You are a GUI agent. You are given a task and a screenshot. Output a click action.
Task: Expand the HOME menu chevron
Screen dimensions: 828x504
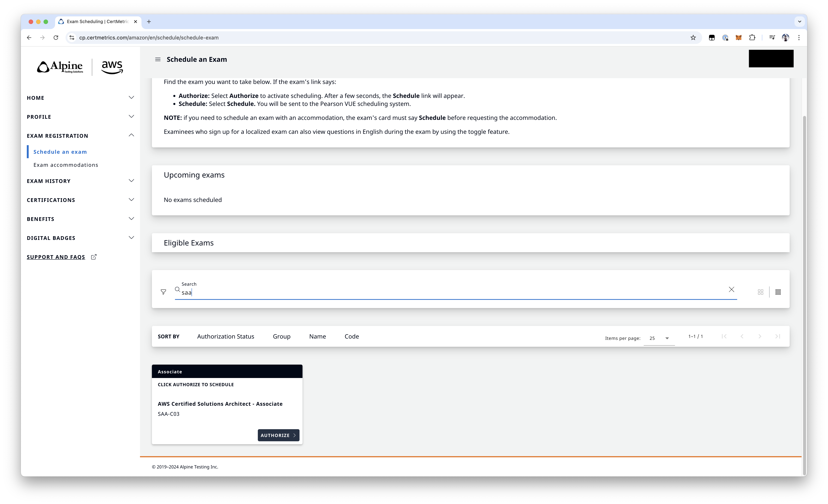(131, 98)
